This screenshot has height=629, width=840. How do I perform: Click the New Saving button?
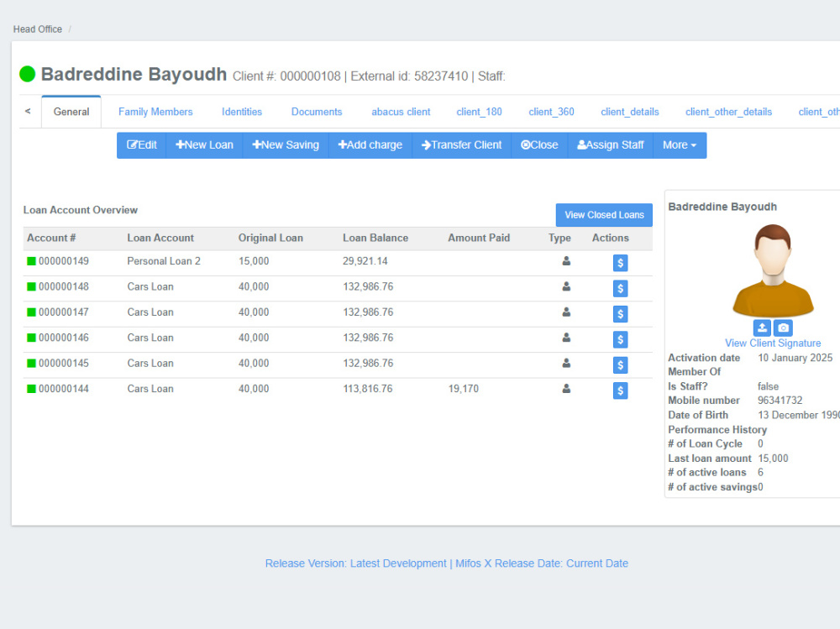286,145
